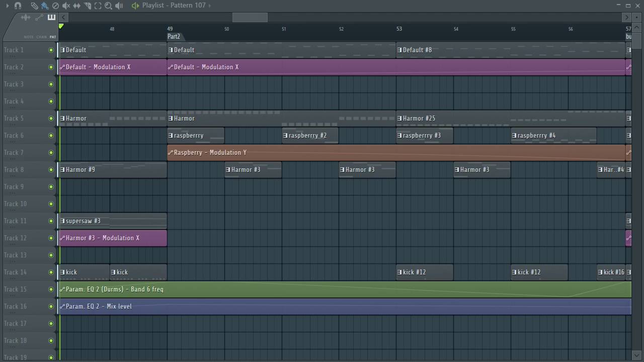Open clip menu of raspberrry #2
This screenshot has height=362, width=644.
click(x=285, y=135)
